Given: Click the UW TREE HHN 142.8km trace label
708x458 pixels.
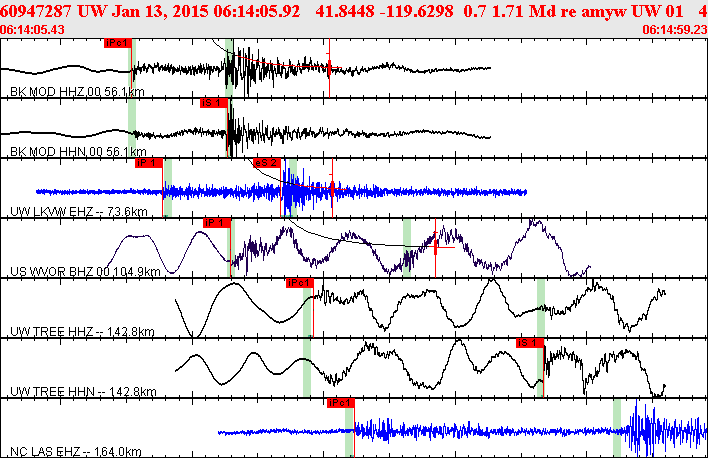Looking at the screenshot, I should pos(83,391).
